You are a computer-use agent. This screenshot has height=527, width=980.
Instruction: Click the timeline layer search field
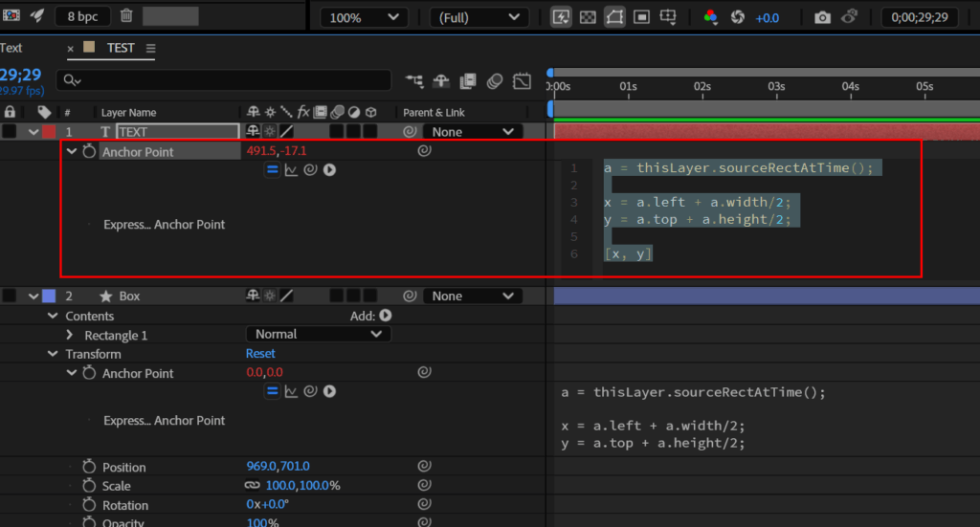(225, 80)
